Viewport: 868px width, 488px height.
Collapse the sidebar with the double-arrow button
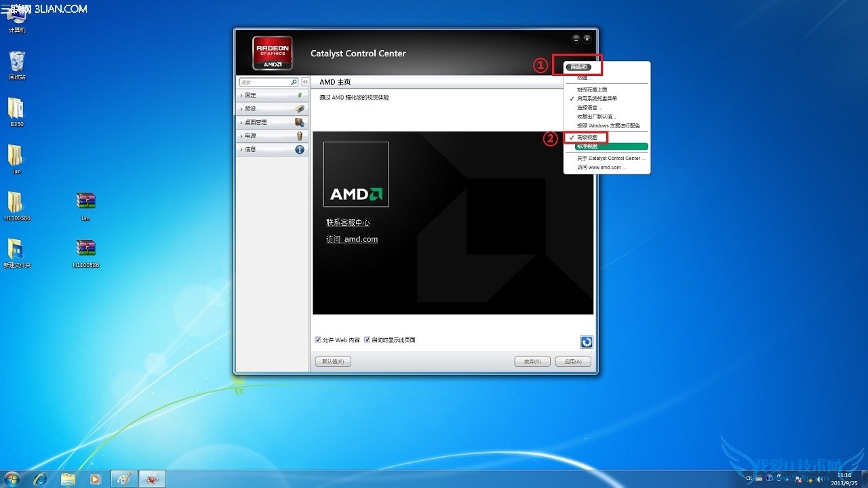tap(305, 82)
